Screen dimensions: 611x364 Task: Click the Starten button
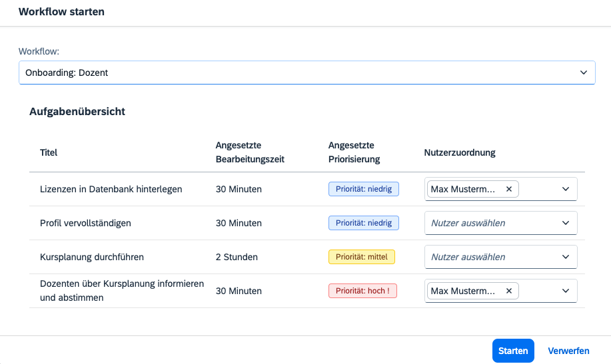point(513,351)
